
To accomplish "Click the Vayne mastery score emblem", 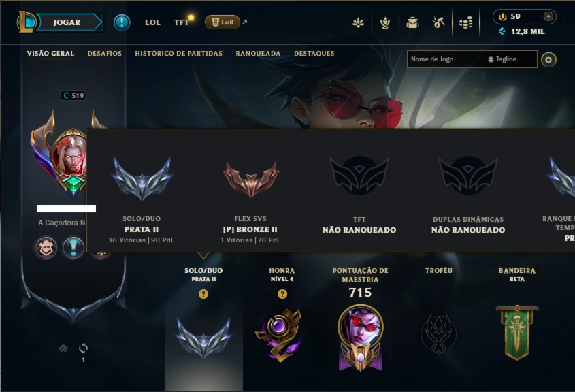I will pos(361,338).
